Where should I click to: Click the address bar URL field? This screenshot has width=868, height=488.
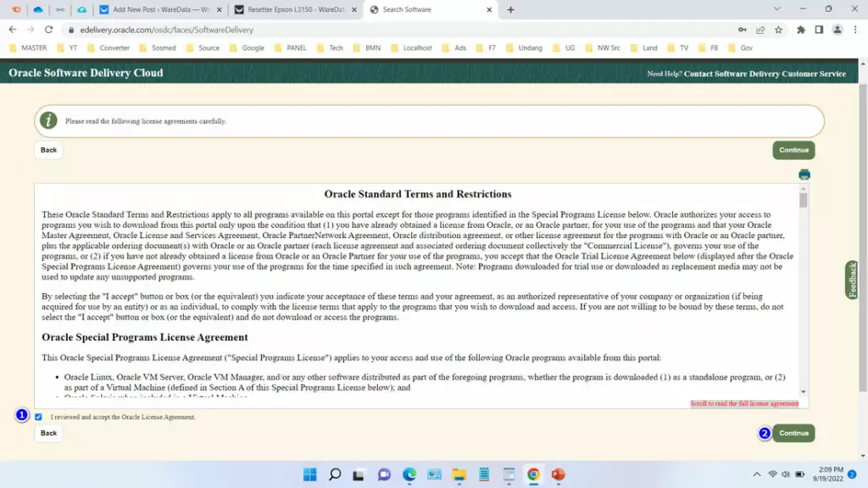[x=398, y=30]
